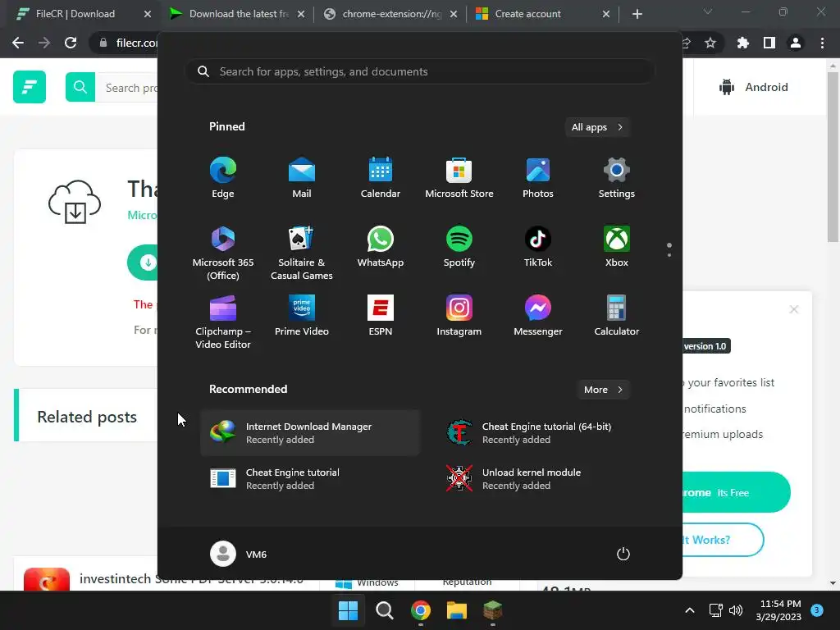Viewport: 840px width, 630px height.
Task: Launch Spotify from pinned apps
Action: click(x=459, y=248)
